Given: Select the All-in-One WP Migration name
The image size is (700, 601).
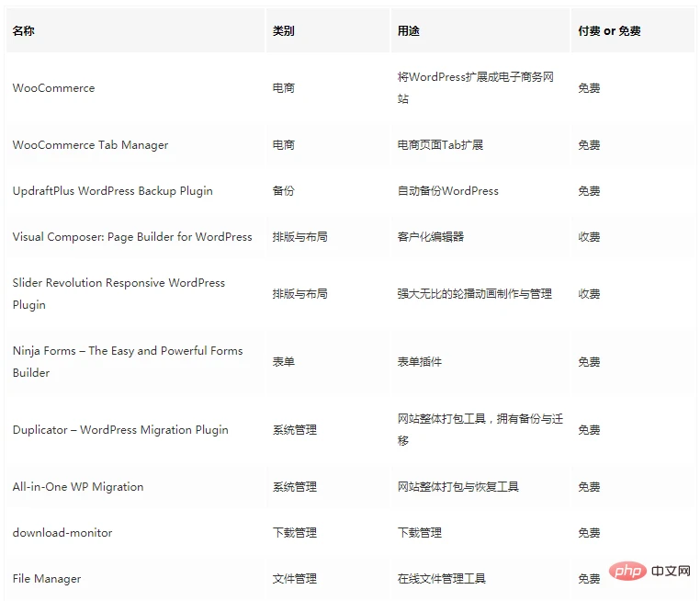Looking at the screenshot, I should click(78, 487).
